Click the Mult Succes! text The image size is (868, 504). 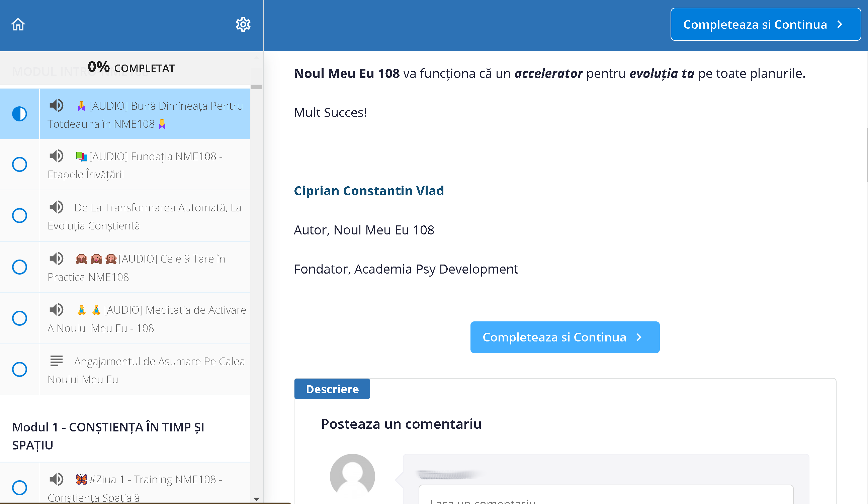pyautogui.click(x=330, y=113)
